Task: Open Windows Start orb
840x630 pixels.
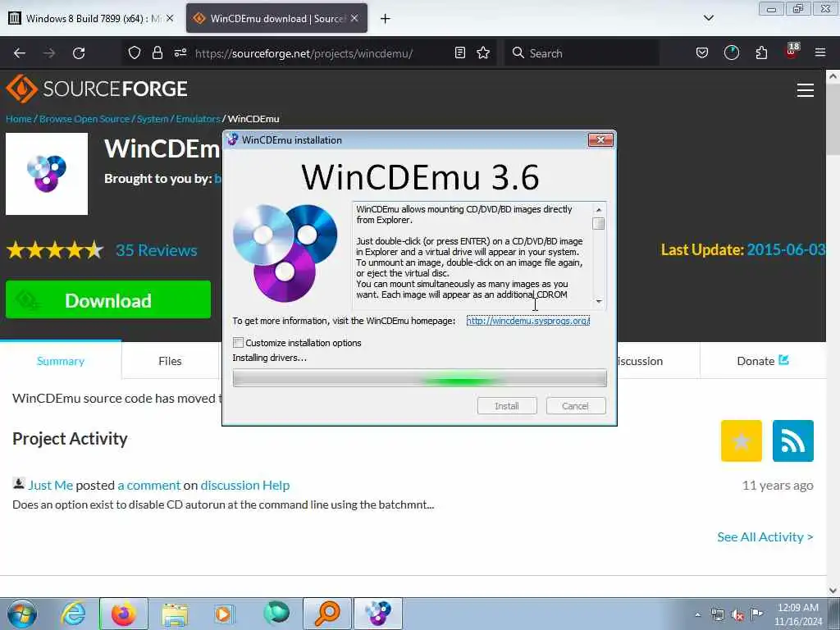Action: pos(22,614)
